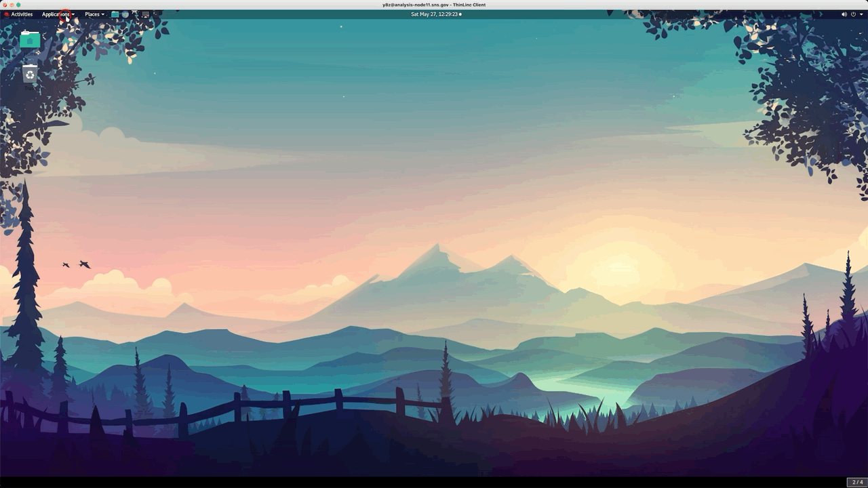
Task: Open the Applications menu
Action: pos(56,14)
